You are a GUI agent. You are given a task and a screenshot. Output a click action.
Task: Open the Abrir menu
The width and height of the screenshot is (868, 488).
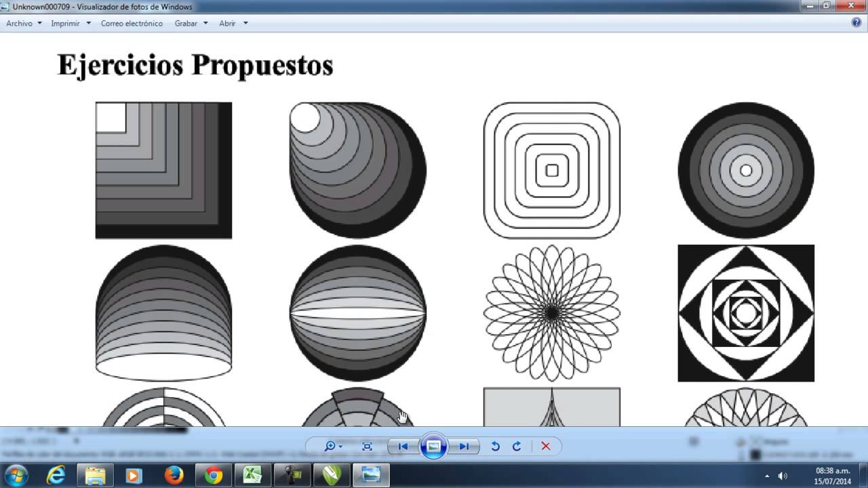click(x=227, y=23)
